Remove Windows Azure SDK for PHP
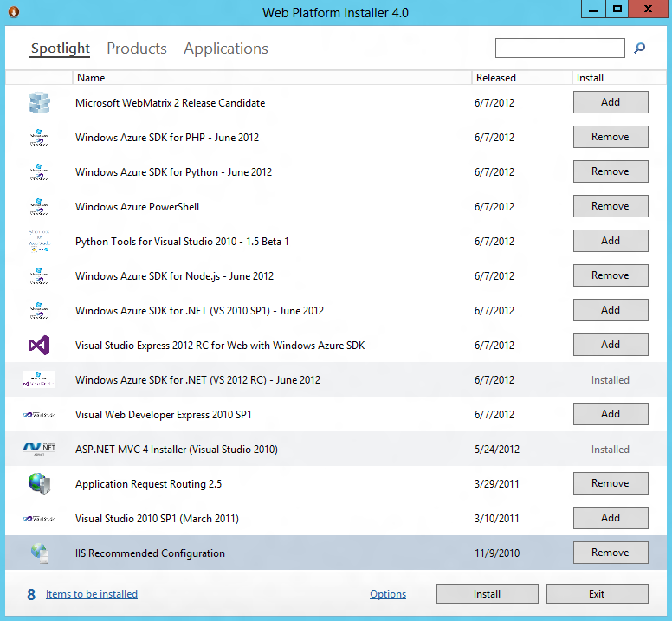The width and height of the screenshot is (672, 621). [611, 137]
